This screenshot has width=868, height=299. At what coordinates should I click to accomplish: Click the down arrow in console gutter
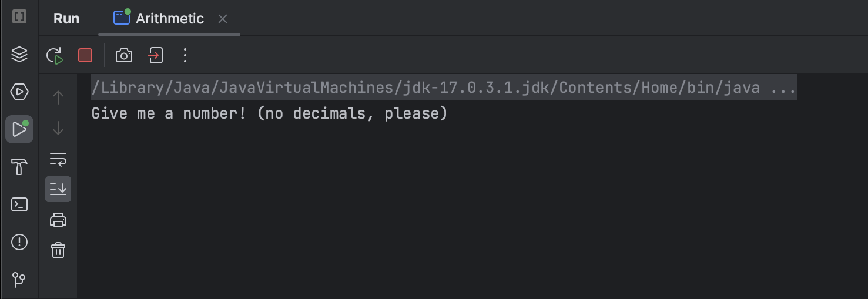click(x=58, y=128)
